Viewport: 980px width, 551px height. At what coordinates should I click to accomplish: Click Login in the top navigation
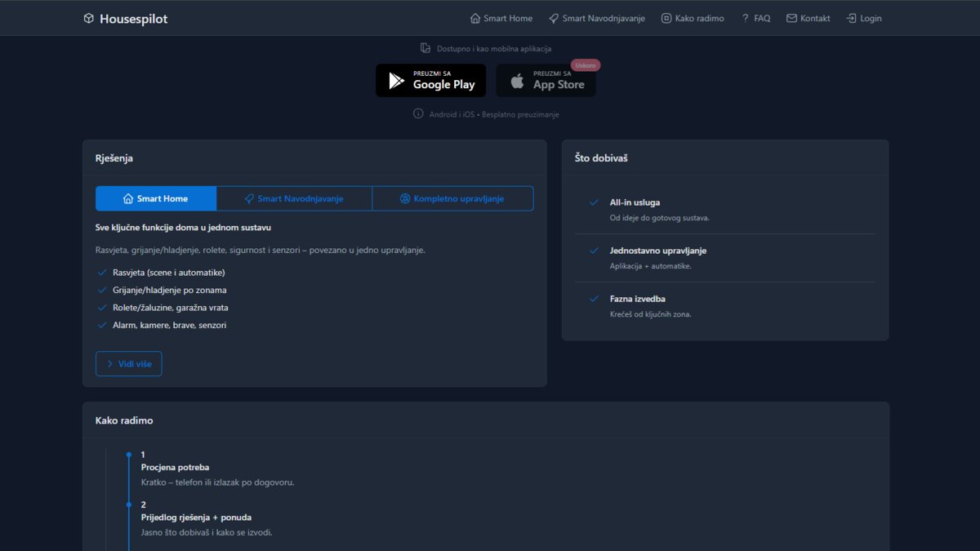coord(864,18)
